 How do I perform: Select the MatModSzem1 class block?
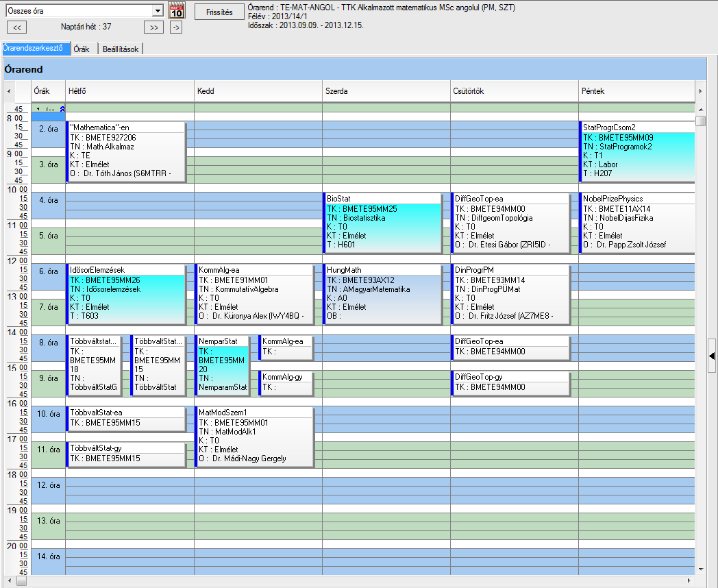[x=255, y=437]
